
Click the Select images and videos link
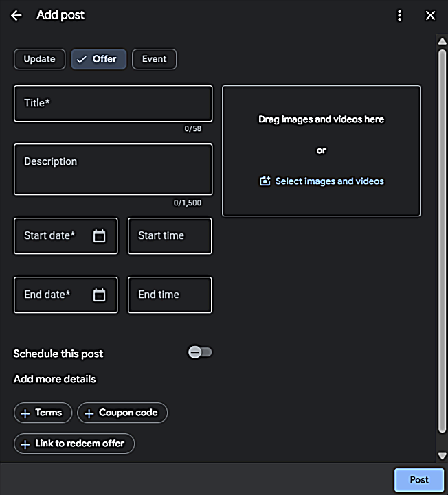(329, 181)
